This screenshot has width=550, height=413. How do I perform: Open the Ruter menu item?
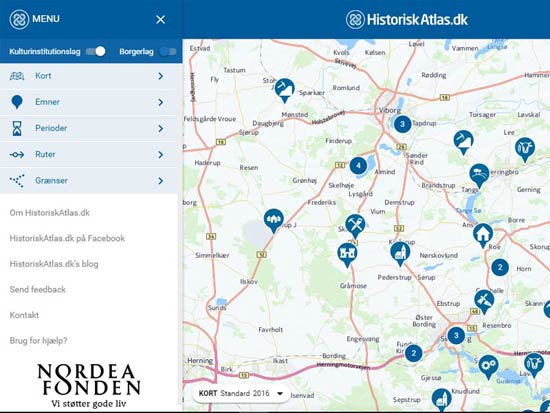[89, 154]
